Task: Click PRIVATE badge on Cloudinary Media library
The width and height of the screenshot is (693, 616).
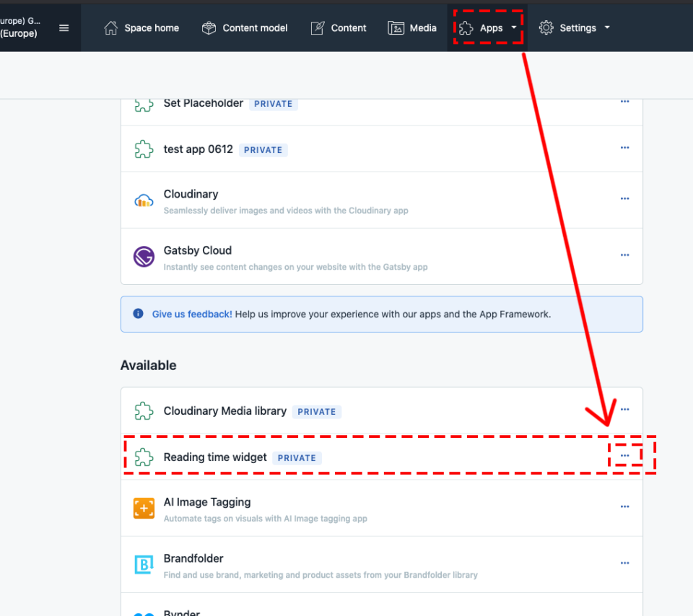Action: coord(317,412)
